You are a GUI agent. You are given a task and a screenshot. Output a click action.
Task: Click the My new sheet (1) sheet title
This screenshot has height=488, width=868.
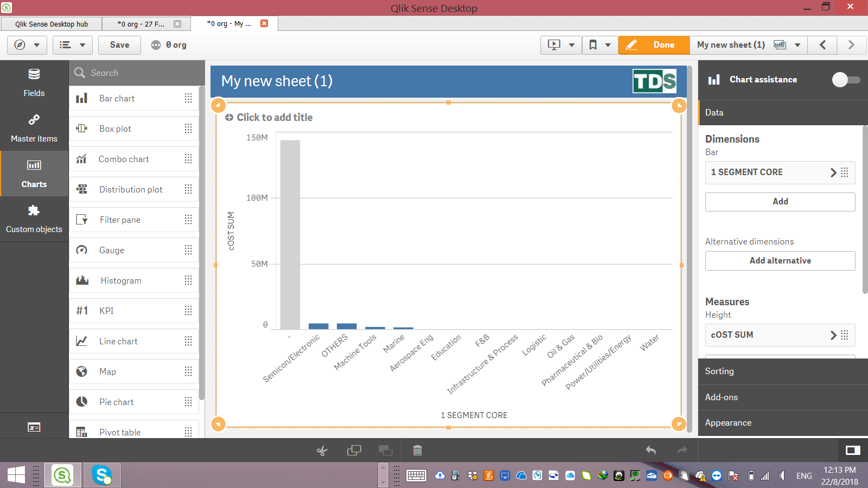(x=277, y=81)
